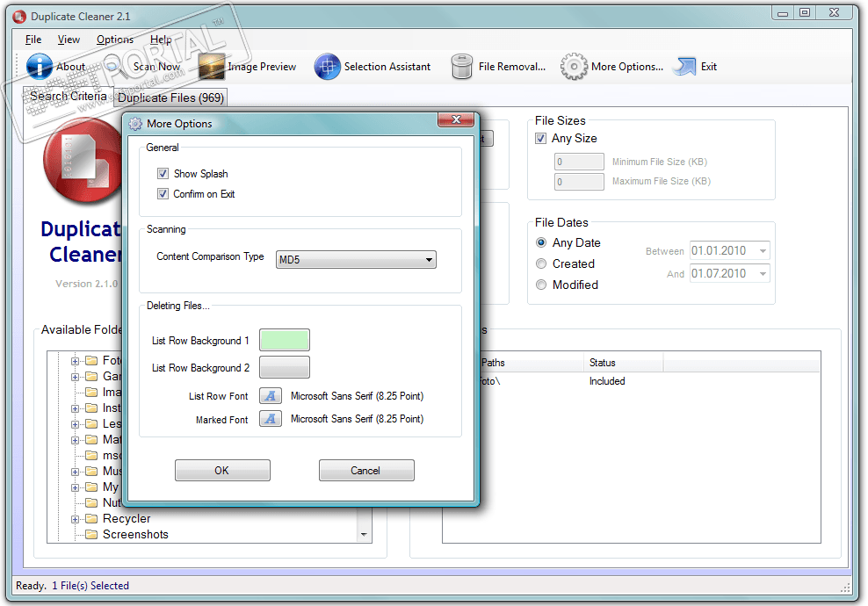Click the Screenshots folder icon
Image resolution: width=868 pixels, height=606 pixels.
click(x=91, y=534)
